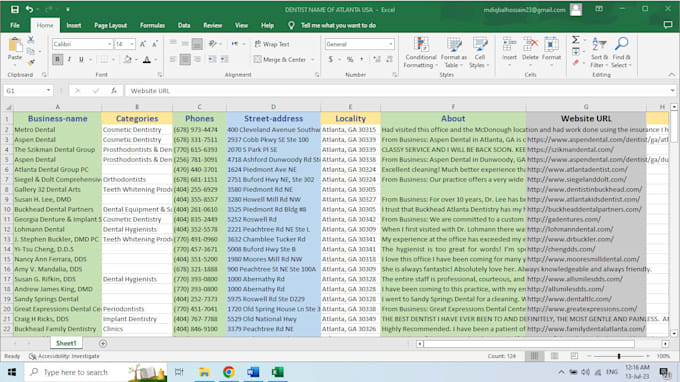Switch to Page Layout view

554,356
